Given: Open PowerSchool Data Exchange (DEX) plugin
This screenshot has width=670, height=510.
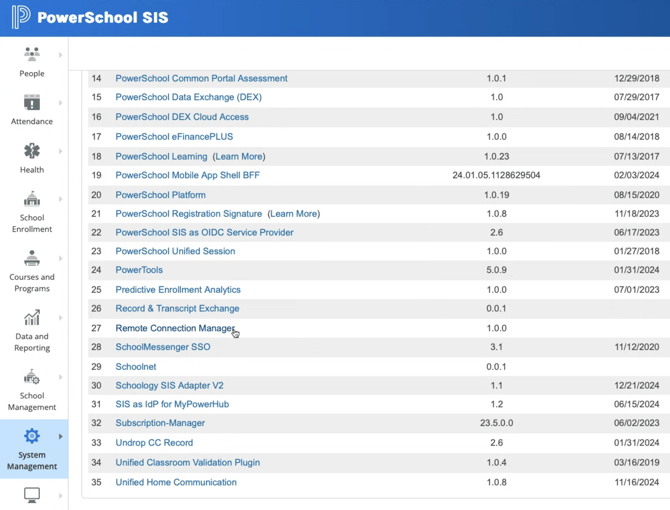Looking at the screenshot, I should (x=188, y=98).
